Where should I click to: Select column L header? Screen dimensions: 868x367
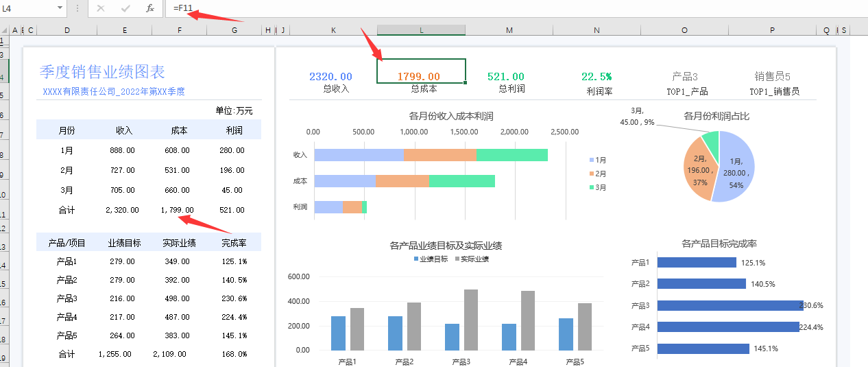point(421,30)
